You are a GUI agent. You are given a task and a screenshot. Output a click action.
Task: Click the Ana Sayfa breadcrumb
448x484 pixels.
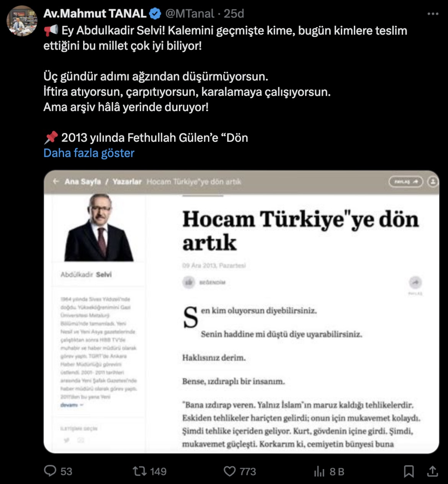click(x=83, y=182)
